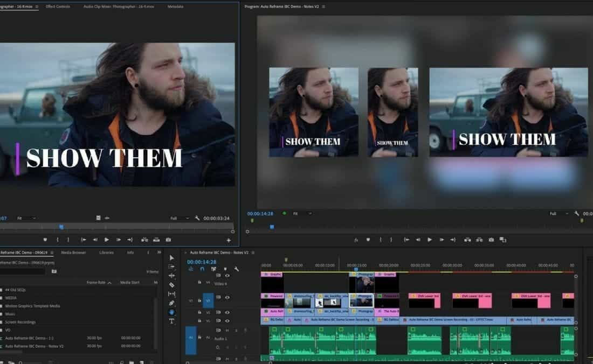593x364 pixels.
Task: Toggle eye visibility for V1 track
Action: (227, 321)
